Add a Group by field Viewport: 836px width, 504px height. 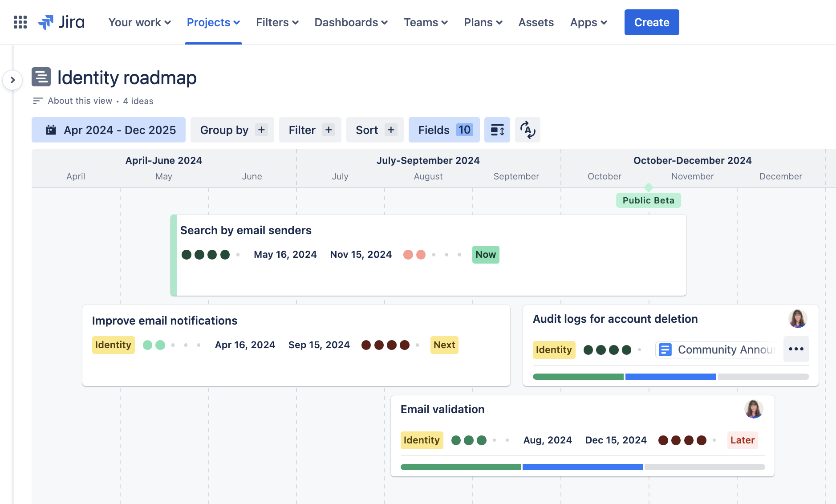click(x=232, y=130)
